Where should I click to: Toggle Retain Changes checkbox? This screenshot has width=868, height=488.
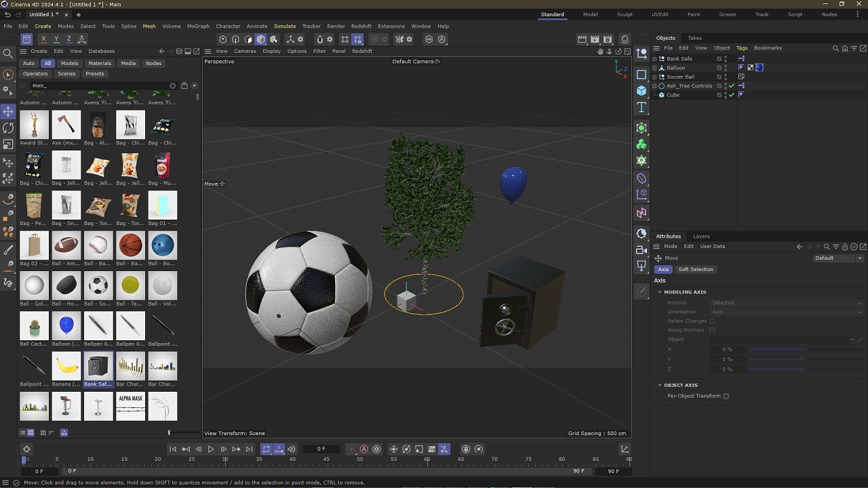[x=711, y=321]
